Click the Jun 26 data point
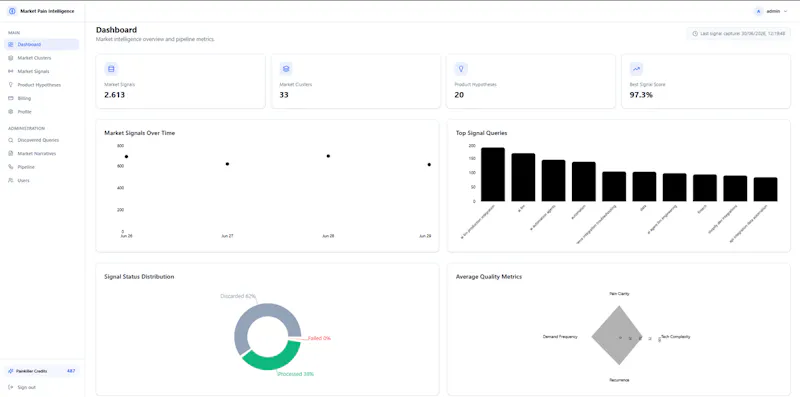 (x=126, y=157)
